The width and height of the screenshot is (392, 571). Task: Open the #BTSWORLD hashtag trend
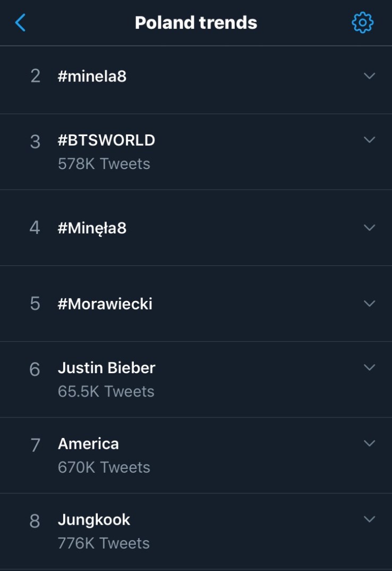tap(106, 140)
